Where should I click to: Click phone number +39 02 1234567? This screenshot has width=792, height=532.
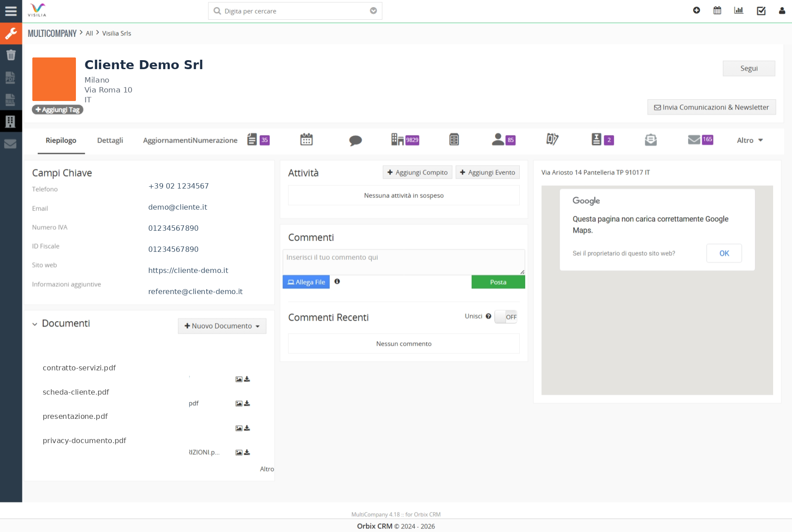pyautogui.click(x=178, y=186)
